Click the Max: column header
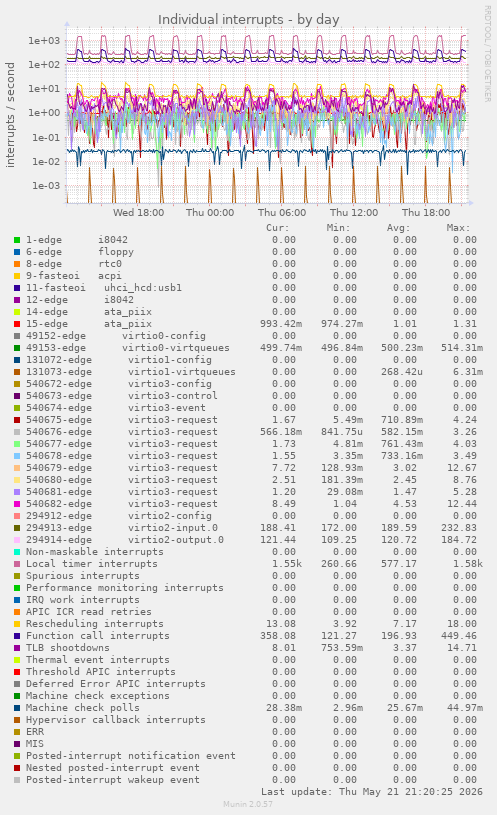 coord(458,228)
